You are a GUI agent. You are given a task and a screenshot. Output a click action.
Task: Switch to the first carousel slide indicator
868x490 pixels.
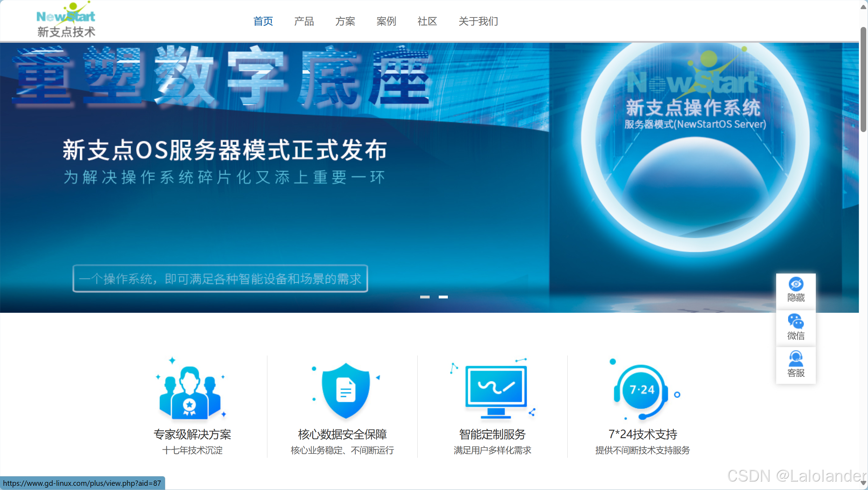point(425,297)
